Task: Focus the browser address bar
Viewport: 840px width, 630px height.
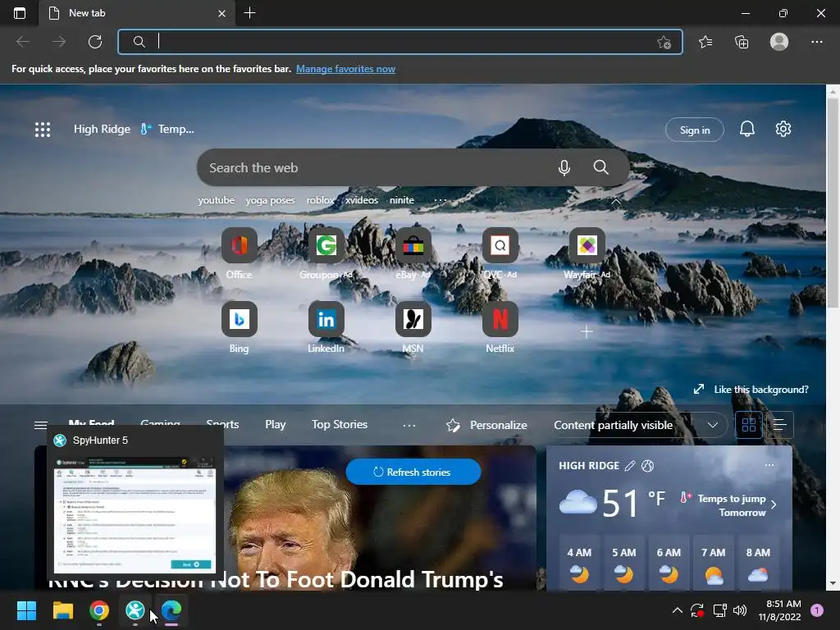Action: 399,42
